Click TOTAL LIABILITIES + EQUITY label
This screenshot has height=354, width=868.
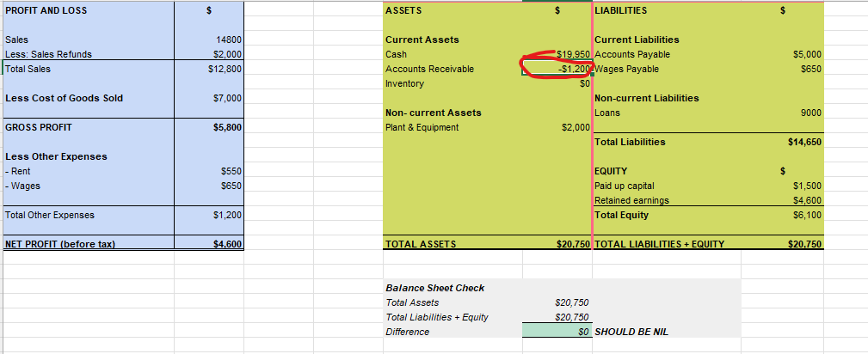(x=659, y=244)
